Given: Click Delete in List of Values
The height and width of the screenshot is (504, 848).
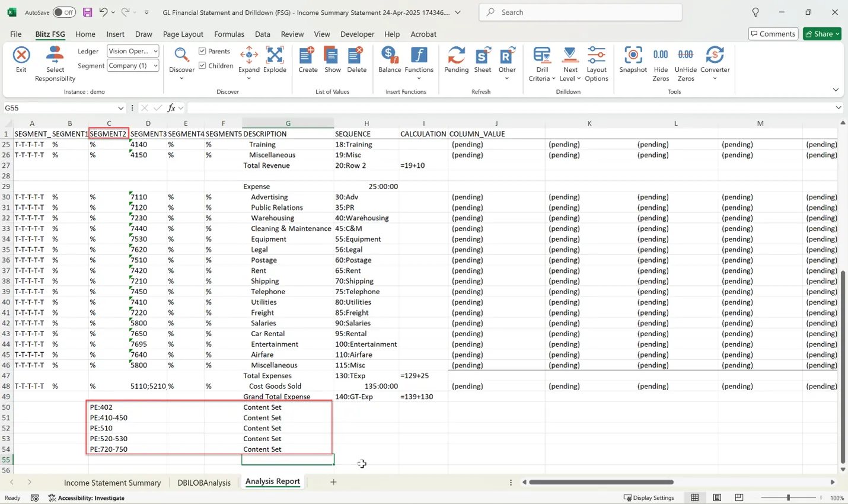Looking at the screenshot, I should pyautogui.click(x=356, y=59).
